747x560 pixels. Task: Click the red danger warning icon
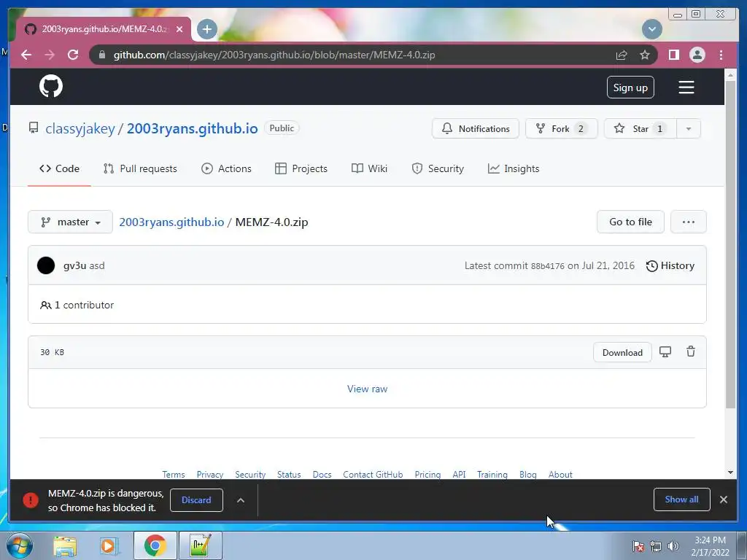tap(31, 500)
